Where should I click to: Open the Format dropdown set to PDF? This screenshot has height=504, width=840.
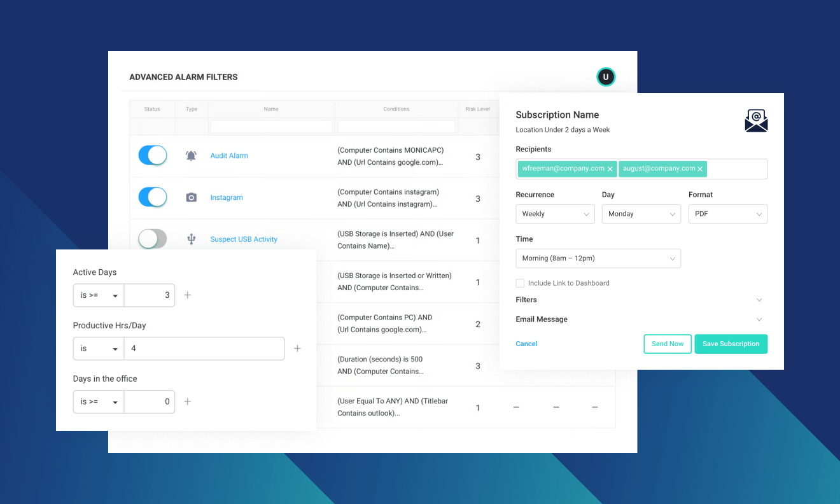[728, 214]
